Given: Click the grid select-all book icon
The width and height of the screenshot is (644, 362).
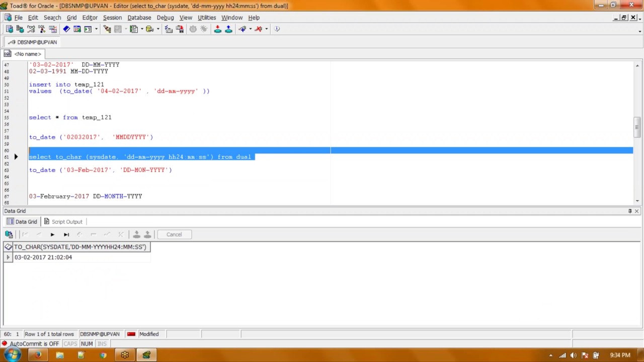Looking at the screenshot, I should pyautogui.click(x=8, y=247).
